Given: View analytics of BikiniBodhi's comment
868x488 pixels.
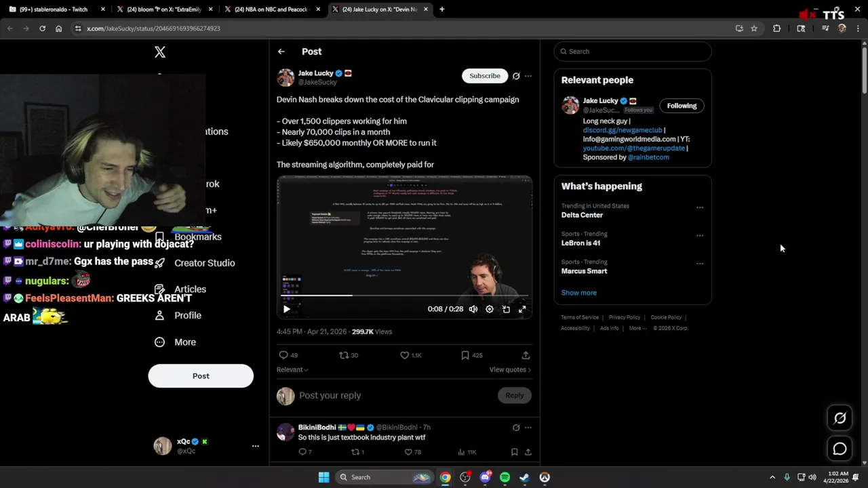Looking at the screenshot, I should point(467,452).
